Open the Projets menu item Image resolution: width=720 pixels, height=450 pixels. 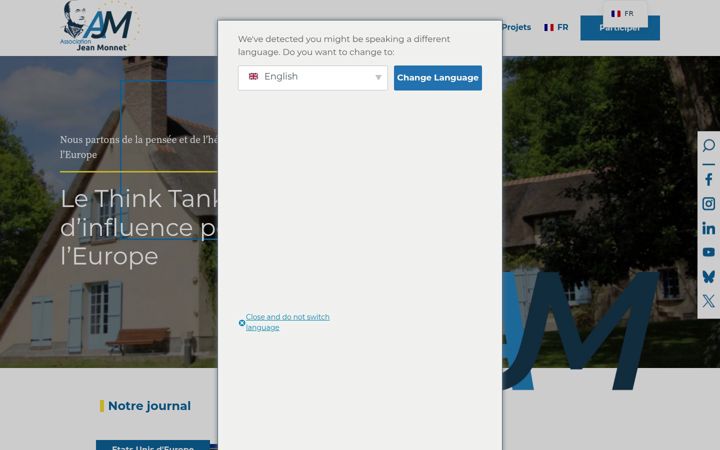click(516, 27)
